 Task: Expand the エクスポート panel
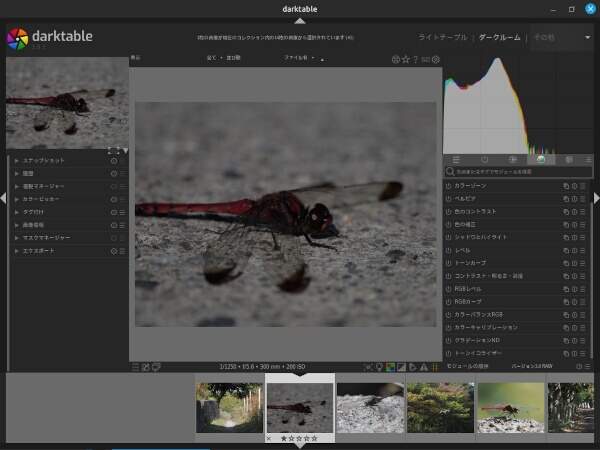click(17, 251)
